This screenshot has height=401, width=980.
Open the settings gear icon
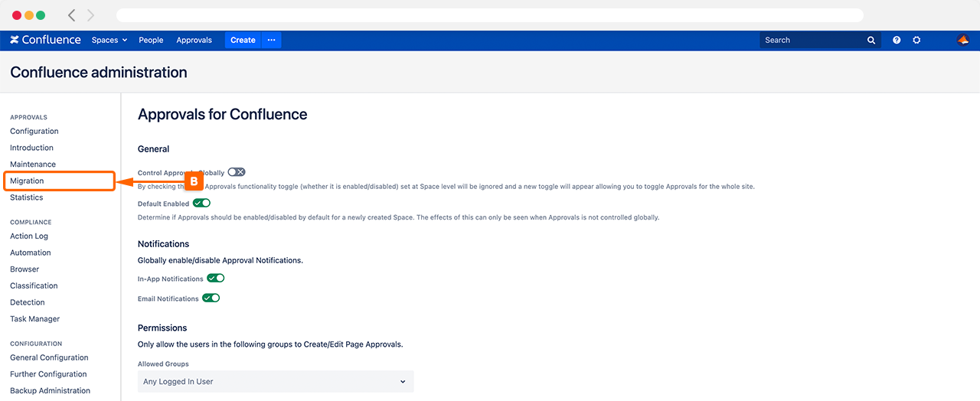(916, 41)
